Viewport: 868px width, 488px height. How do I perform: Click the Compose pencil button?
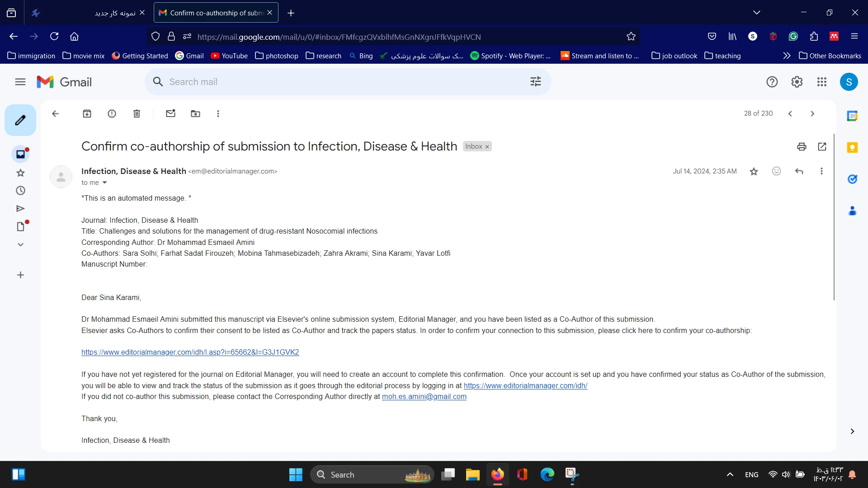coord(20,120)
